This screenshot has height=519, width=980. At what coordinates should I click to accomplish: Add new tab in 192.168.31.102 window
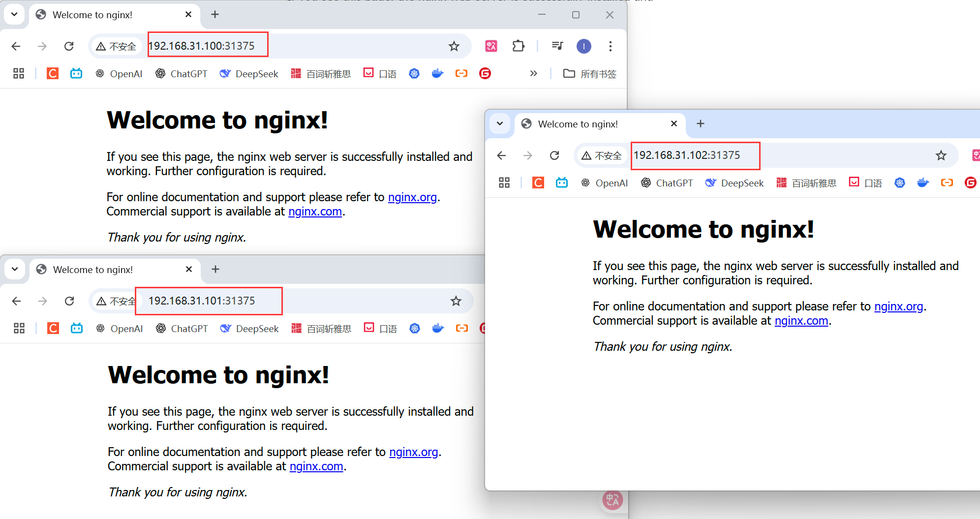701,124
